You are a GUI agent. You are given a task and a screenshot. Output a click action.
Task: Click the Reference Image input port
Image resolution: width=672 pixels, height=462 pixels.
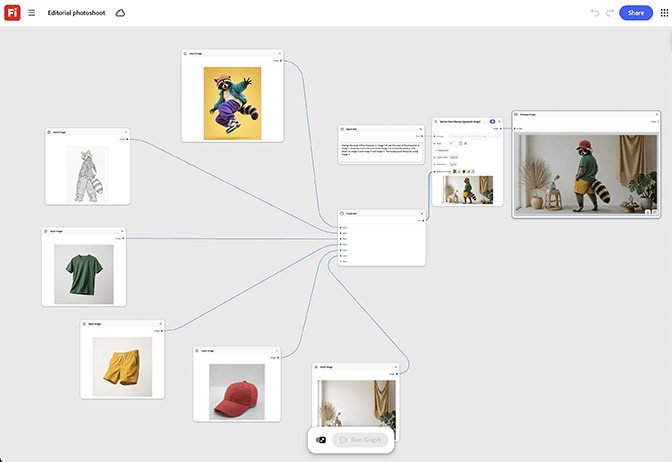tap(435, 171)
